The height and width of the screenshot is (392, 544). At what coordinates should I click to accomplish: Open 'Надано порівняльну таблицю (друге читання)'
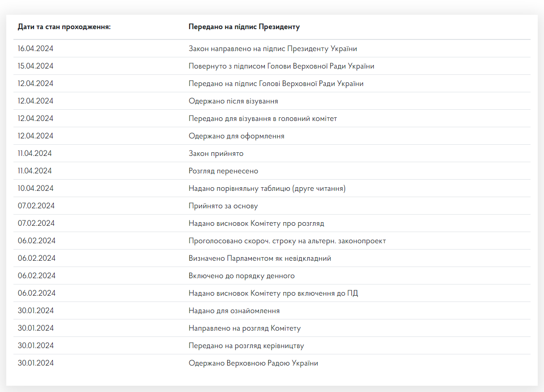[267, 189]
